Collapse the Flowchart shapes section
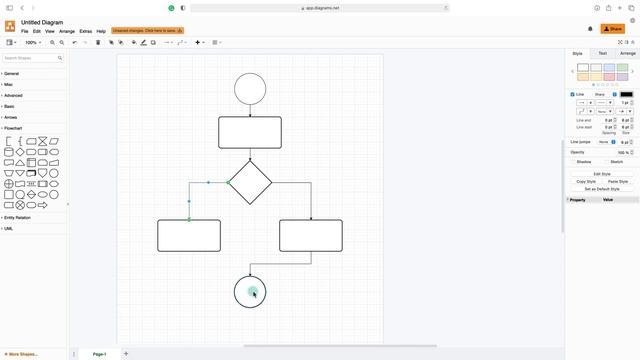640x360 pixels. pyautogui.click(x=13, y=128)
